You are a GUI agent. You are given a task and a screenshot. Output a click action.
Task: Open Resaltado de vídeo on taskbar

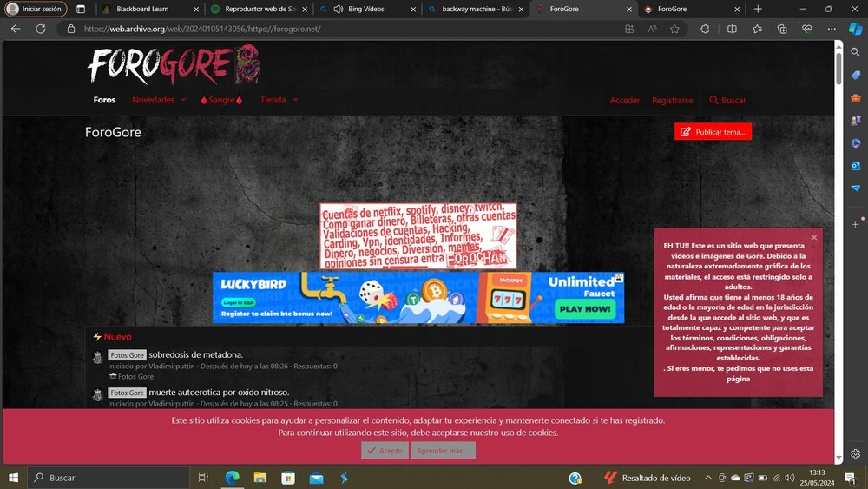648,478
